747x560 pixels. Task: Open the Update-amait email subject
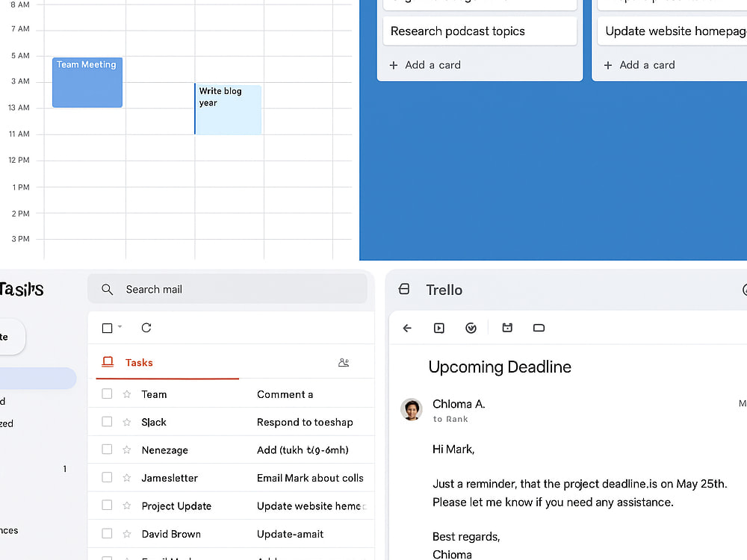coord(290,535)
